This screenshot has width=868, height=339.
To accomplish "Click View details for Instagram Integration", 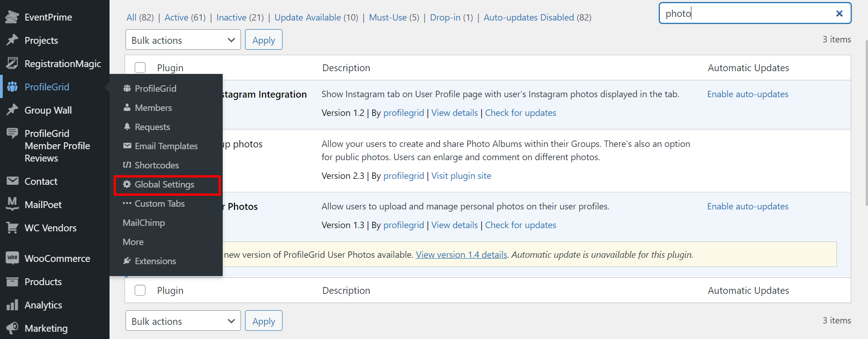I will point(455,113).
